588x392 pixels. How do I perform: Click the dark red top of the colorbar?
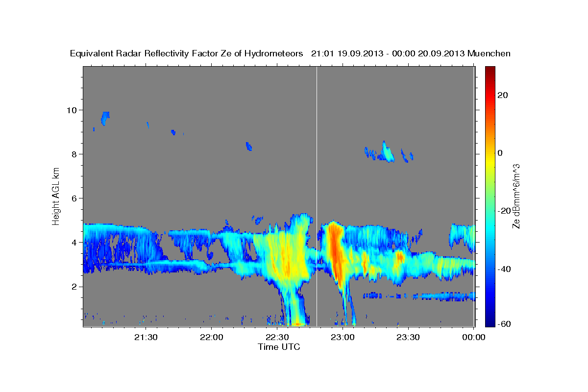point(490,71)
